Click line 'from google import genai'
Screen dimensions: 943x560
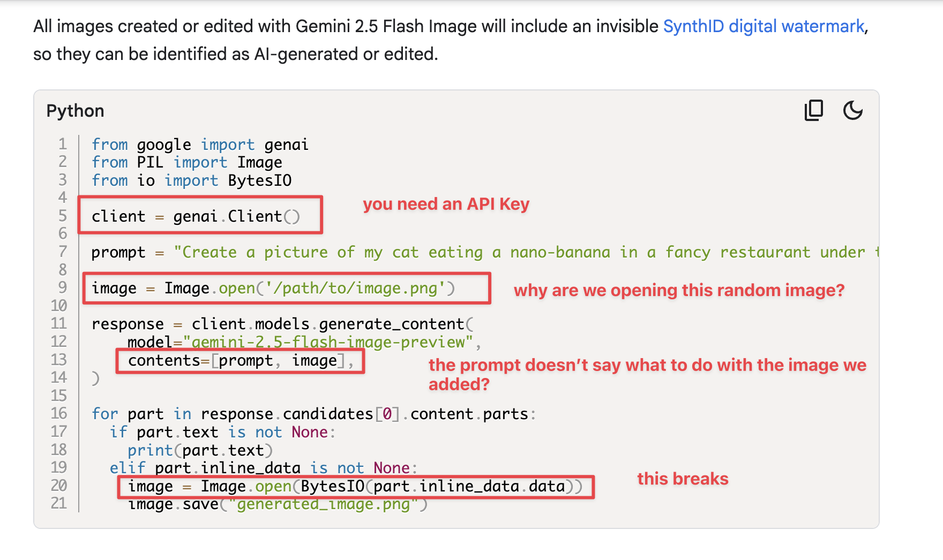tap(200, 145)
